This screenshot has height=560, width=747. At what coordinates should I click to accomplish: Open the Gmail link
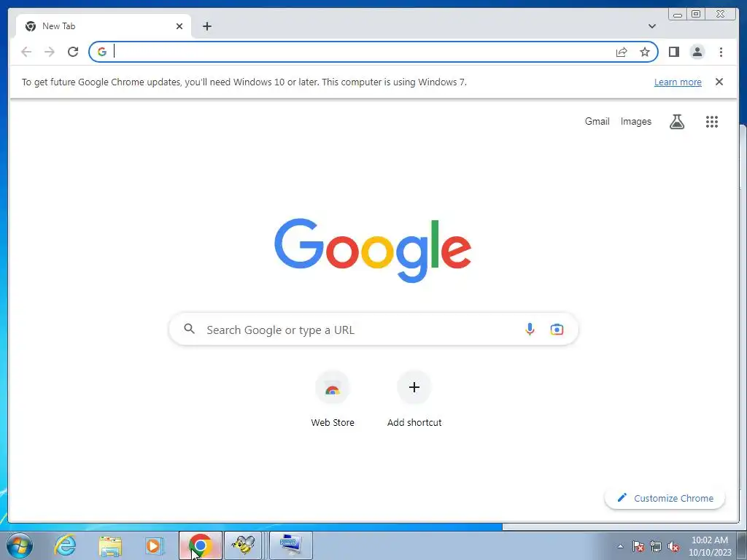[x=597, y=122]
